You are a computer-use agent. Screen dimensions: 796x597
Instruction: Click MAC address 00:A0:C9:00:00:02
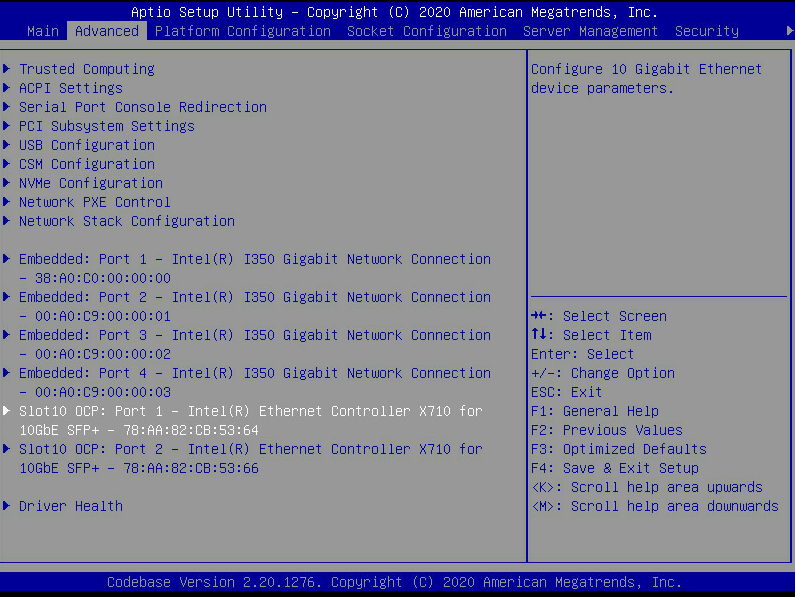pos(103,354)
